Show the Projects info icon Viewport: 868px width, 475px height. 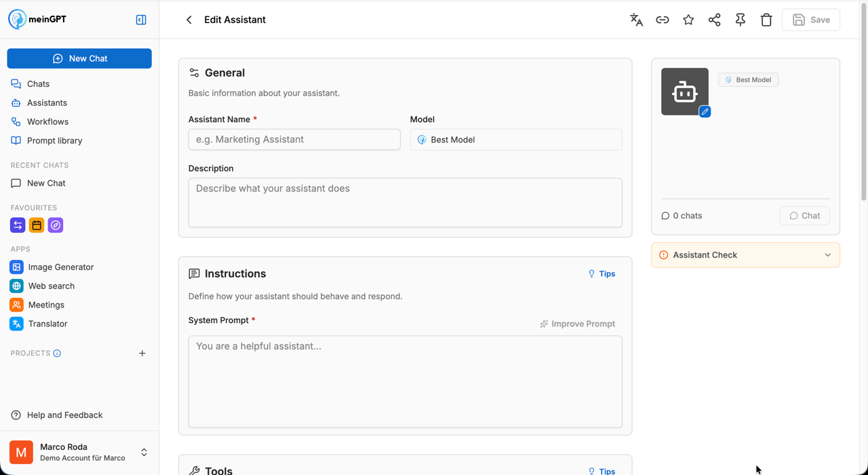[x=57, y=354]
